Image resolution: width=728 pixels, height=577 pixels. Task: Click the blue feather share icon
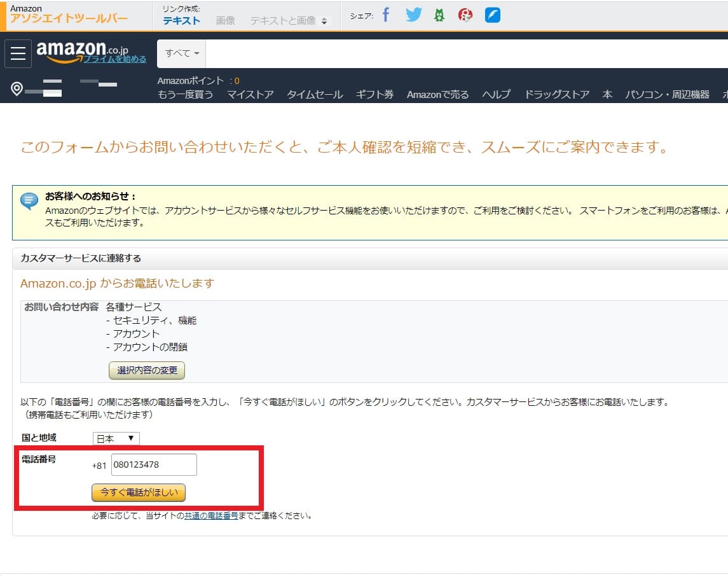492,15
